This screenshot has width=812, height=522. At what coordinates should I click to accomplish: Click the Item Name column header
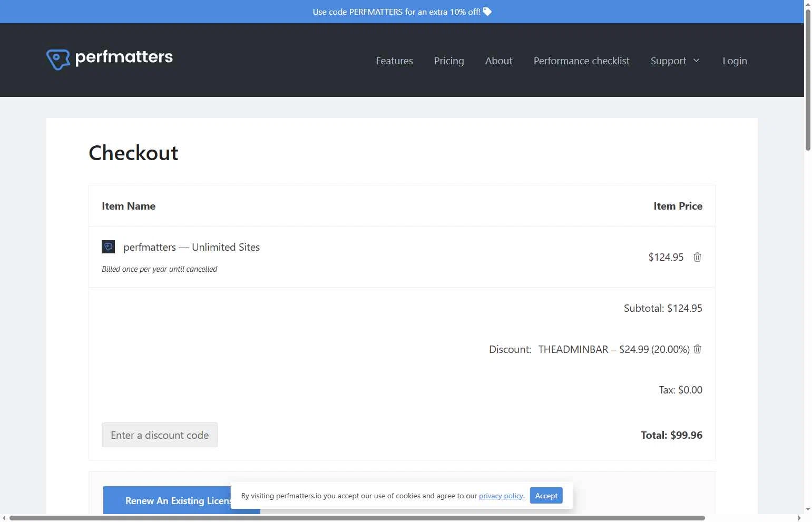129,206
